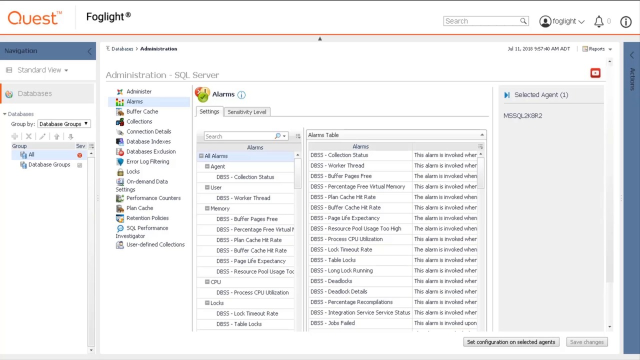Click the delete group X icon
The width and height of the screenshot is (640, 360).
pyautogui.click(x=29, y=136)
